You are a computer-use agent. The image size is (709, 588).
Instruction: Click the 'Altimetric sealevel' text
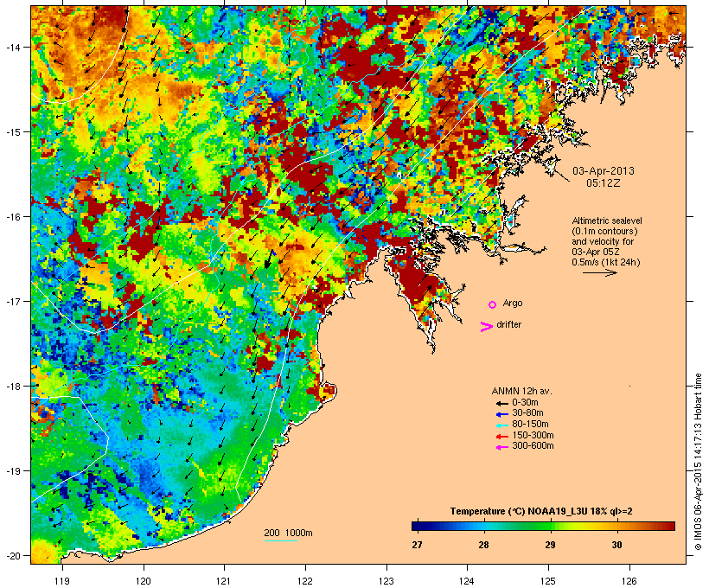click(x=607, y=220)
